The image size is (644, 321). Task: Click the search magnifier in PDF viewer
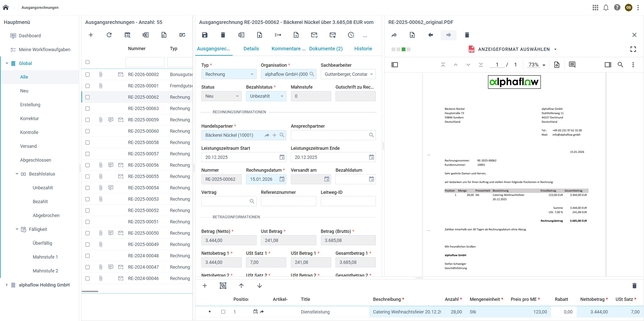[620, 65]
